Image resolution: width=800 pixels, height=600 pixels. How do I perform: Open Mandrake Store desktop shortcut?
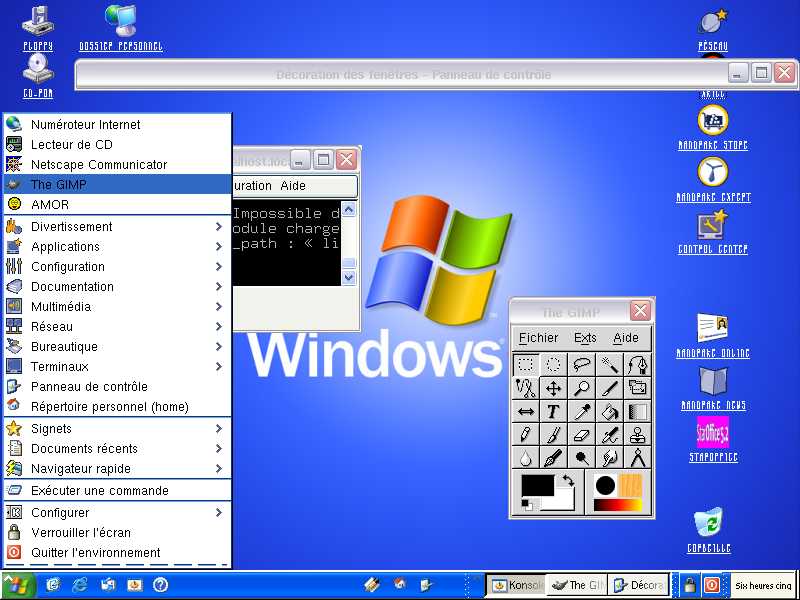(713, 128)
